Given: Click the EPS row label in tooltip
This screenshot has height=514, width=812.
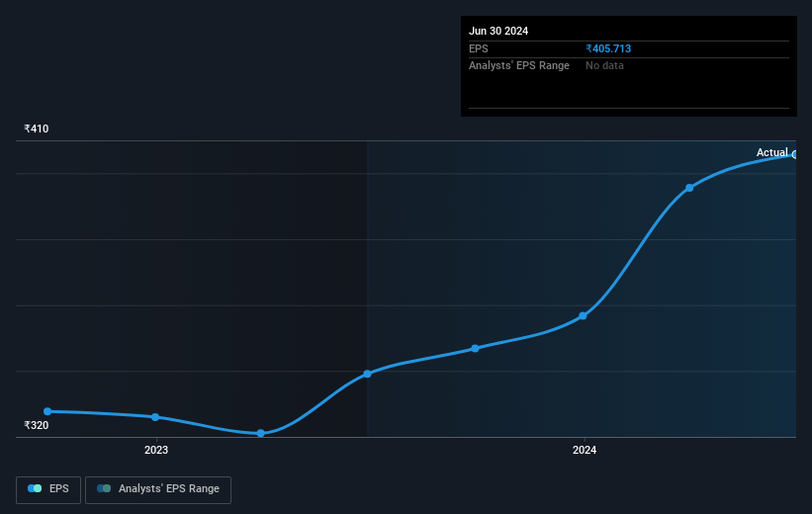Looking at the screenshot, I should coord(479,48).
